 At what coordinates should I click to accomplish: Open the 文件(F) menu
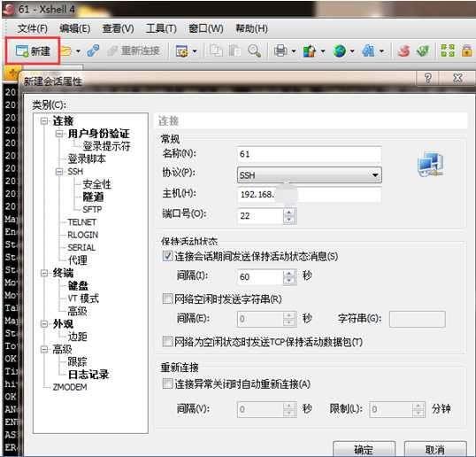point(32,28)
